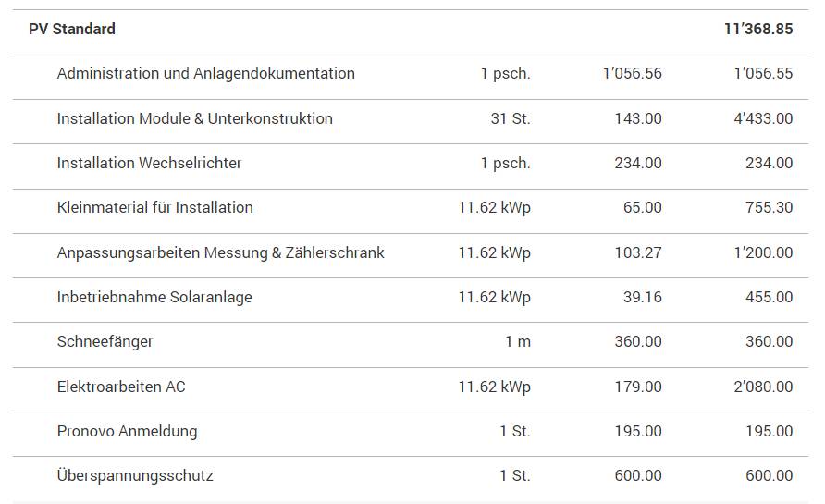Select the total amount 4'433.00

point(763,118)
